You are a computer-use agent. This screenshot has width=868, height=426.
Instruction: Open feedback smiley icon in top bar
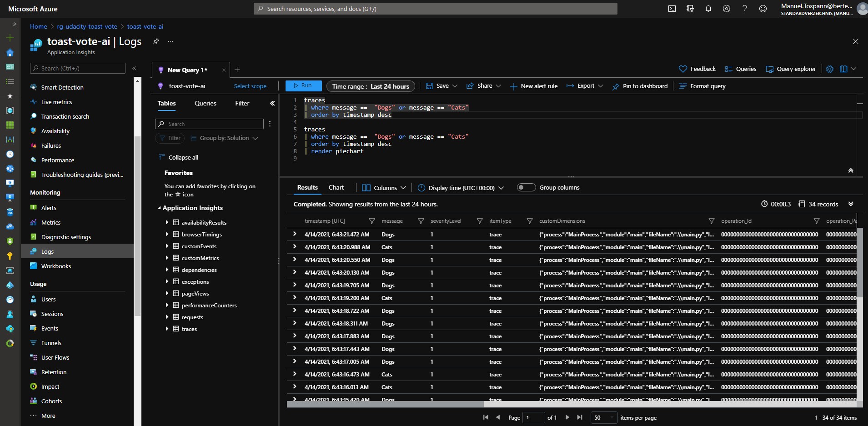point(763,9)
